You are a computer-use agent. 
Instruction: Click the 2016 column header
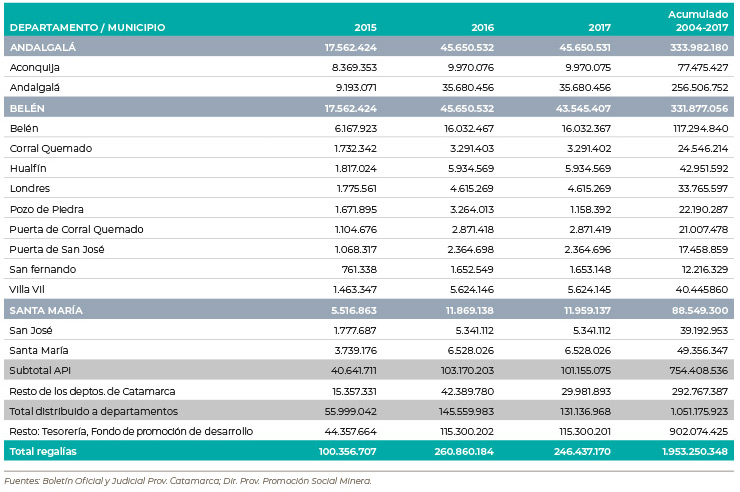pos(482,27)
